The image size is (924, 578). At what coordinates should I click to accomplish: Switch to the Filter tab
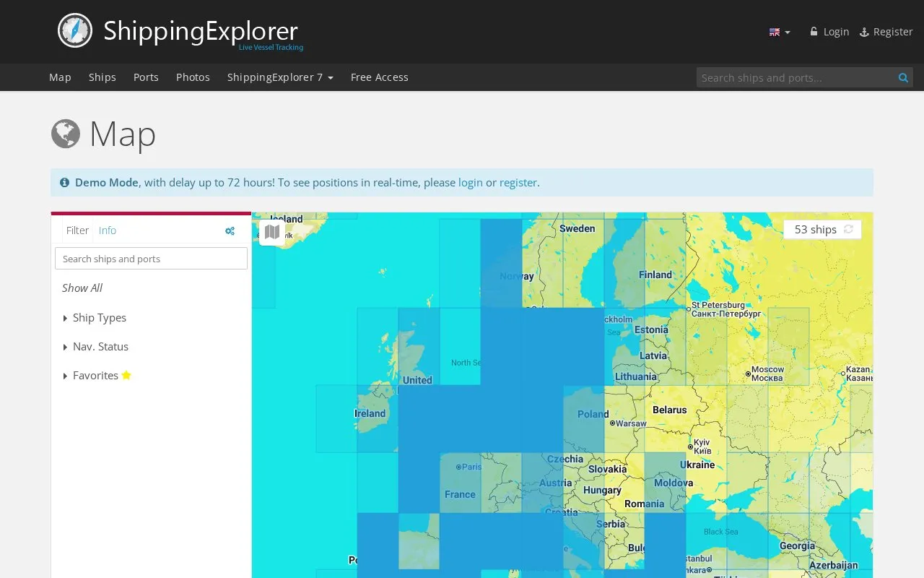[77, 230]
